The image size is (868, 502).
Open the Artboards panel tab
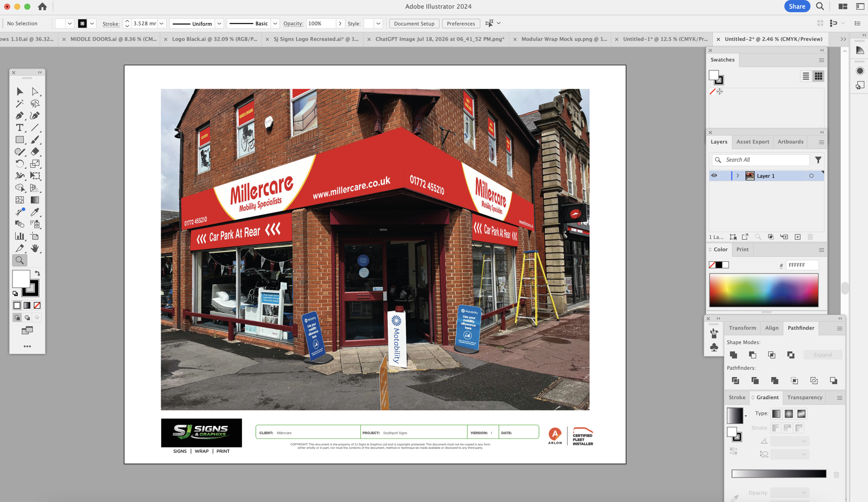(x=790, y=142)
